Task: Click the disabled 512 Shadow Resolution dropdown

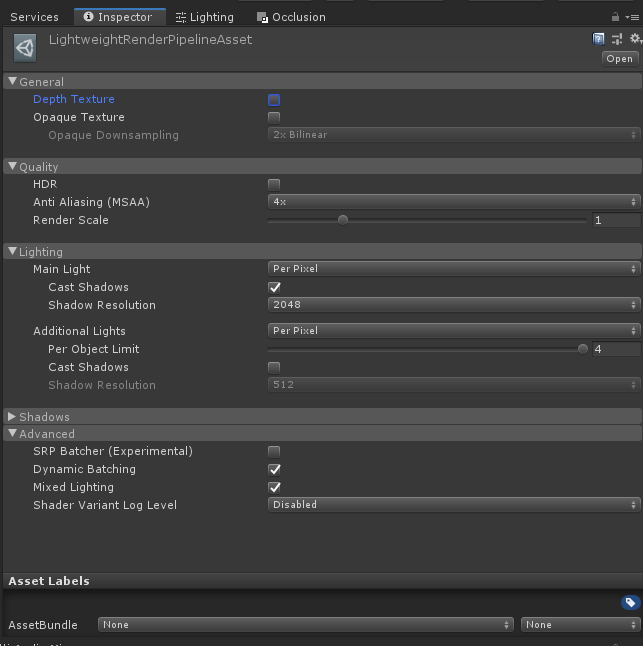Action: (454, 385)
